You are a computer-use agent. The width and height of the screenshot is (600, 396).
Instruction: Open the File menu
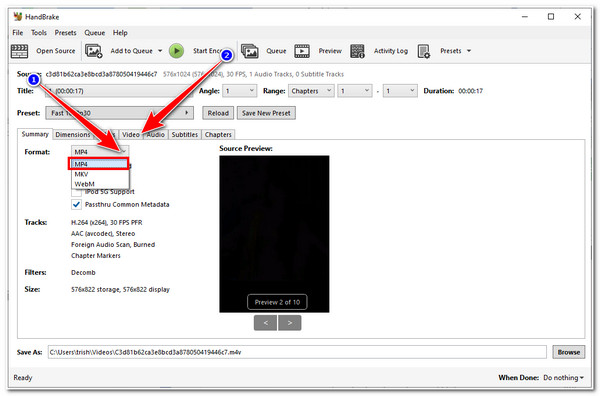(x=18, y=33)
